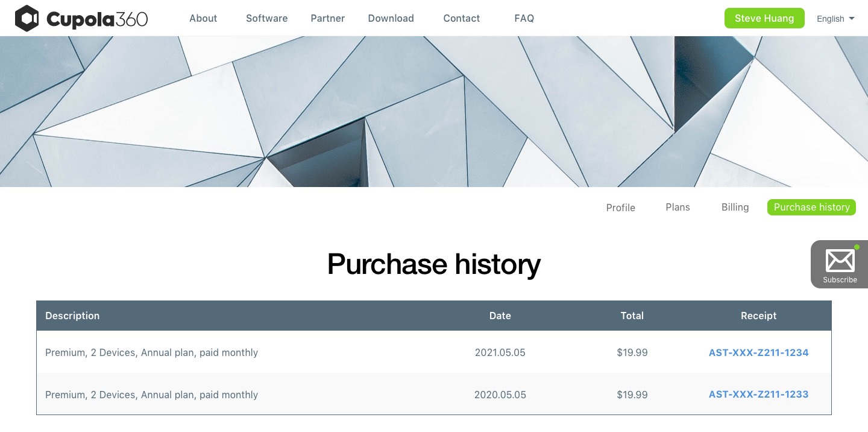Select the 2020.05.05 date cell

[500, 395]
